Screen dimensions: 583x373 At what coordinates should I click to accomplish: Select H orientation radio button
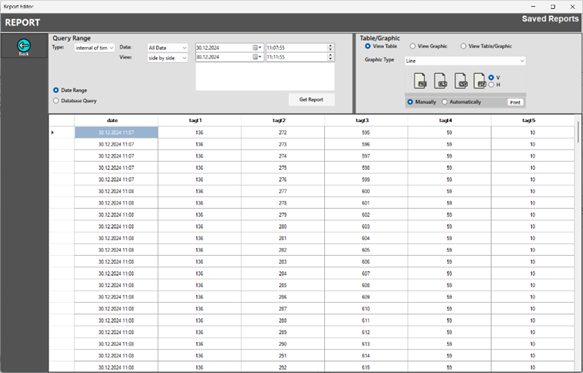pyautogui.click(x=491, y=85)
